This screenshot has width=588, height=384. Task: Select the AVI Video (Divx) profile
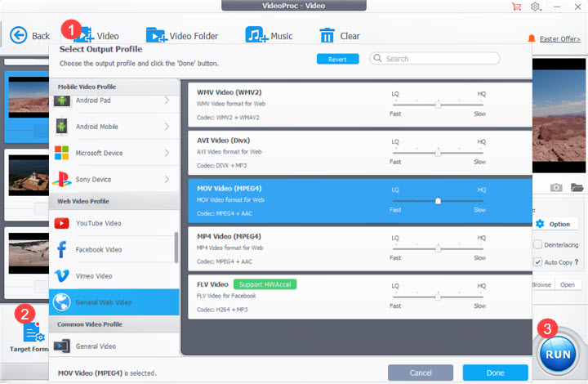(x=360, y=153)
